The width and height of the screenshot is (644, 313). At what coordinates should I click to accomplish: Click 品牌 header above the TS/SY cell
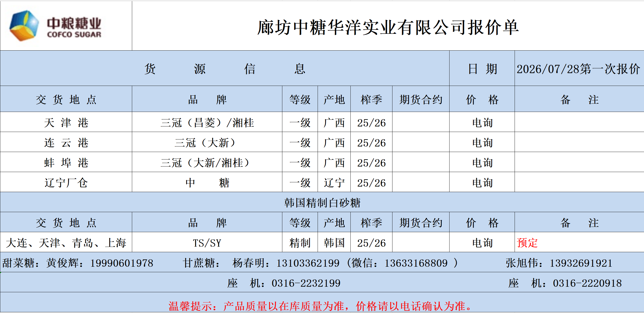click(x=207, y=222)
